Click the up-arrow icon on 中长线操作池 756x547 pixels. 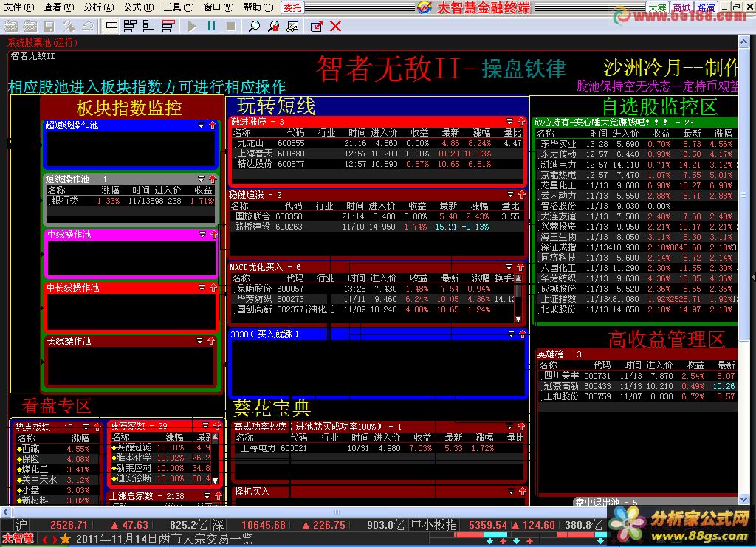(213, 288)
